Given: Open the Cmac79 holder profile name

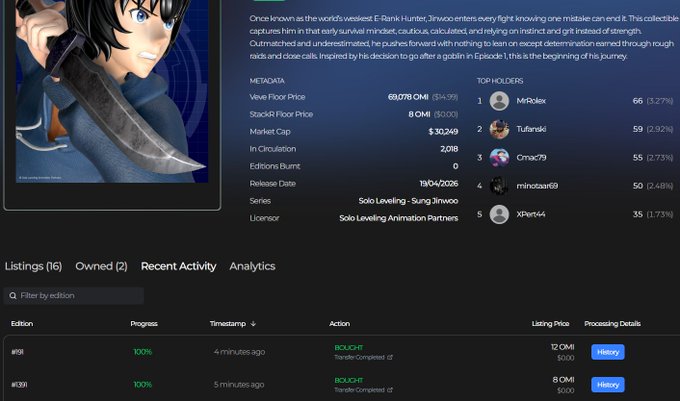Looking at the screenshot, I should click(x=531, y=158).
